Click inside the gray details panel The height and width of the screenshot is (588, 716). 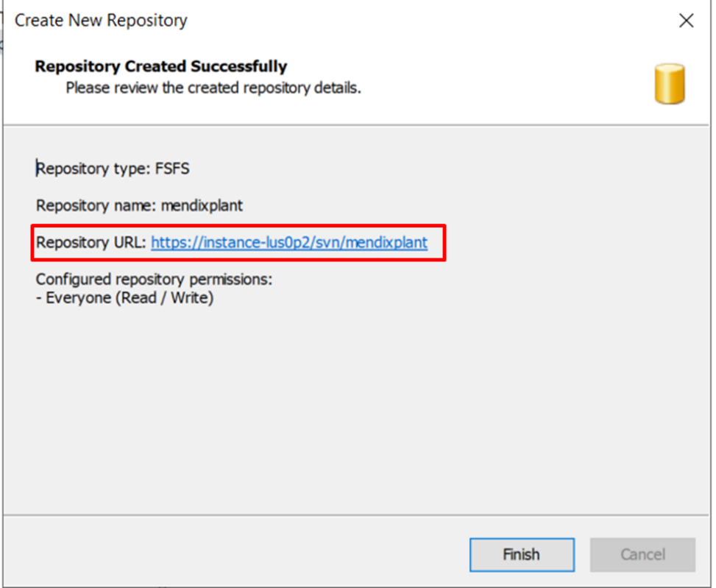353,405
